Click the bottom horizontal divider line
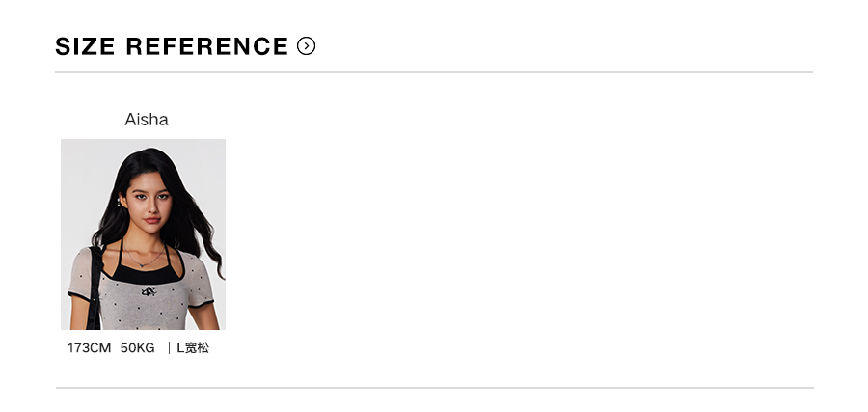868x412 pixels. [x=434, y=388]
